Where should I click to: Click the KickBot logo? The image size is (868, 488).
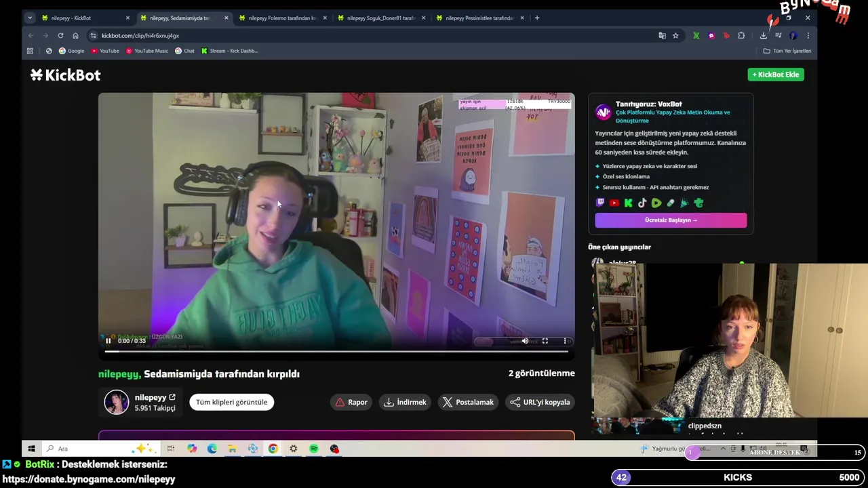pyautogui.click(x=65, y=75)
